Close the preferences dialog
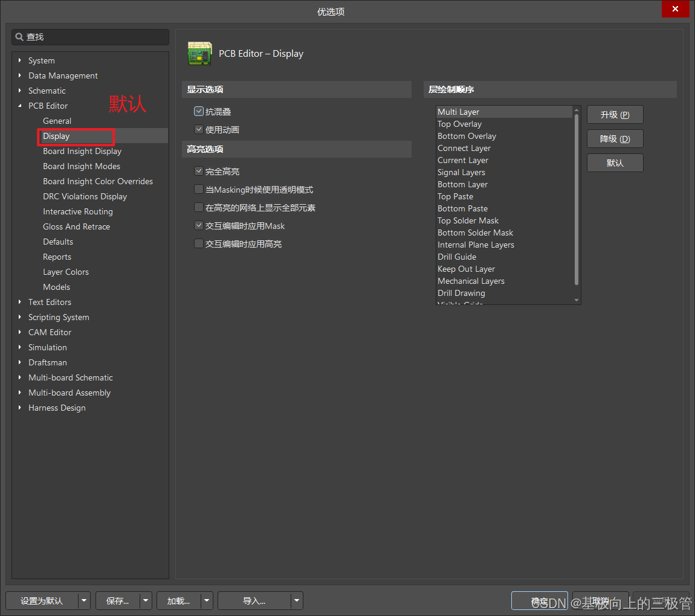The height and width of the screenshot is (616, 695). (x=675, y=9)
